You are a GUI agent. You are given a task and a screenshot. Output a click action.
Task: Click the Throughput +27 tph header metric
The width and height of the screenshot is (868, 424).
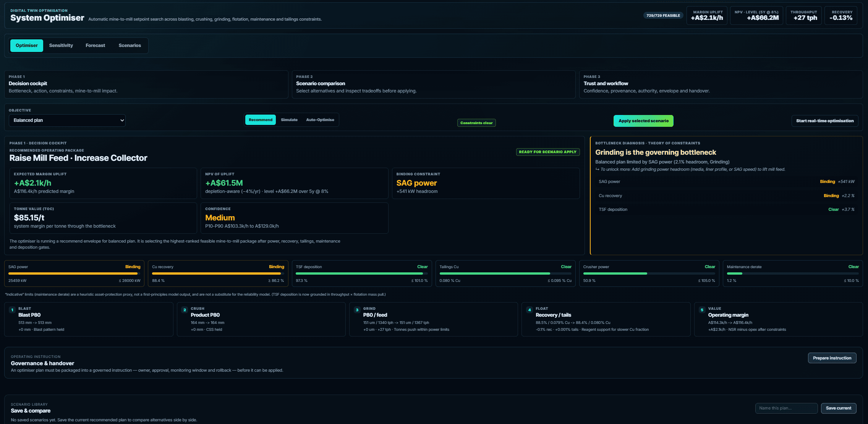pyautogui.click(x=804, y=15)
